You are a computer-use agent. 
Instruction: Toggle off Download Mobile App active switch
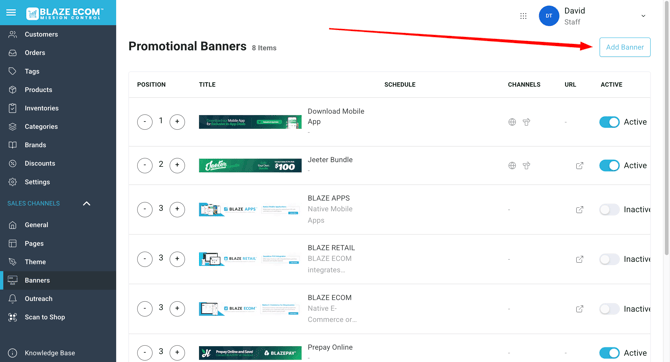coord(609,122)
